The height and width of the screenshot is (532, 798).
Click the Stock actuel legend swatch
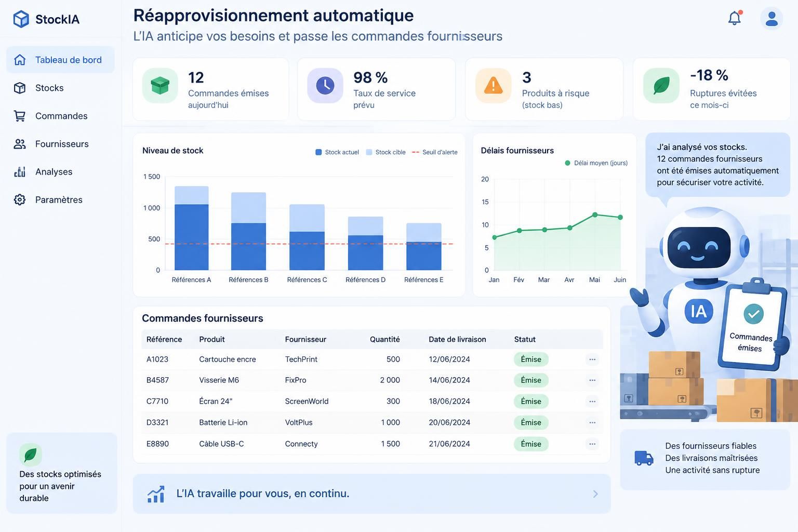click(318, 152)
